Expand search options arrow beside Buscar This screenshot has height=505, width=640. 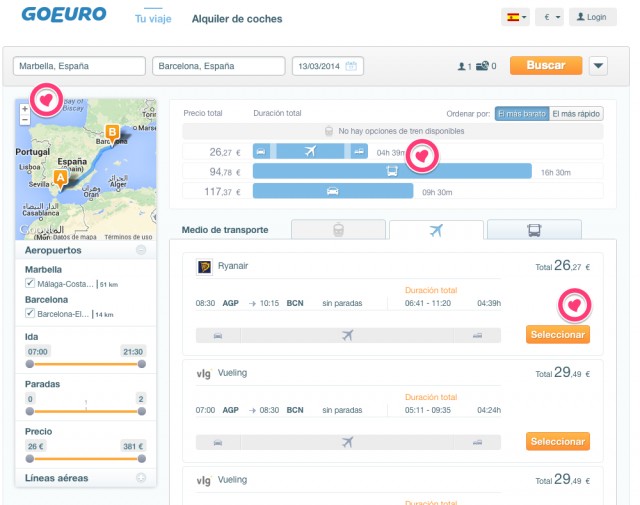point(598,66)
